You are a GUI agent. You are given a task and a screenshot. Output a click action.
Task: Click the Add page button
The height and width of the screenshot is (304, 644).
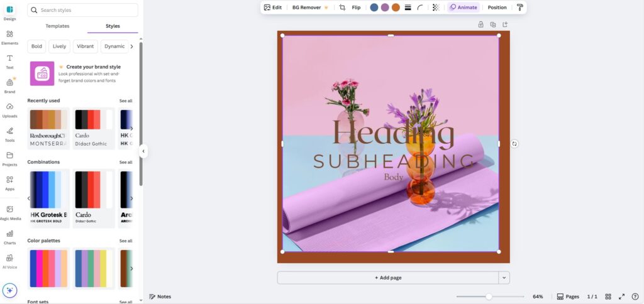pyautogui.click(x=388, y=278)
